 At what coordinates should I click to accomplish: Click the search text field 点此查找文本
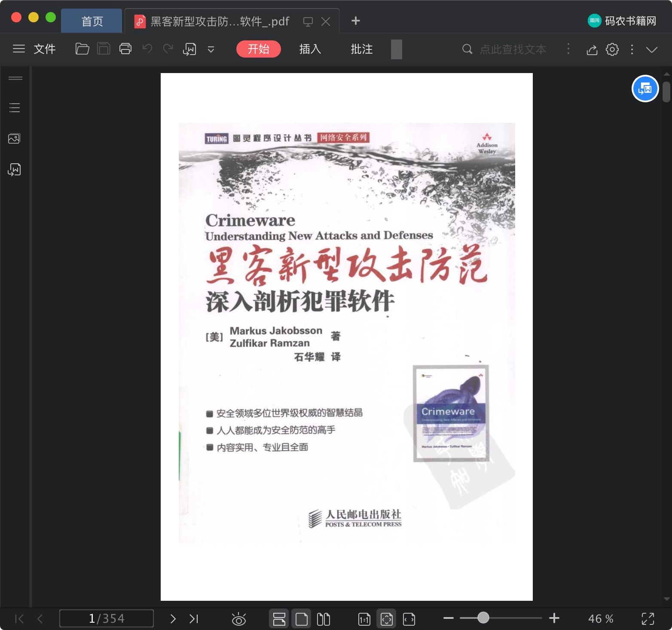[x=513, y=49]
